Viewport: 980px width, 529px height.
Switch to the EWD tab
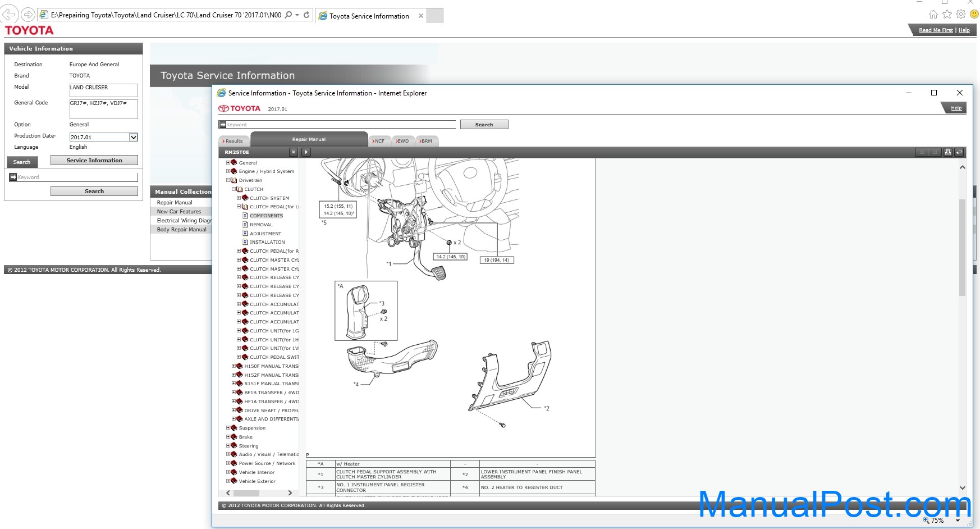click(403, 141)
